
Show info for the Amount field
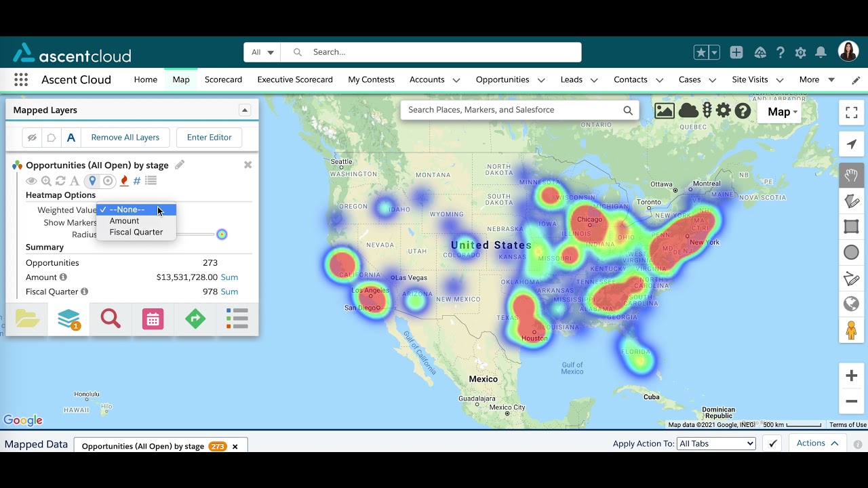pyautogui.click(x=63, y=277)
